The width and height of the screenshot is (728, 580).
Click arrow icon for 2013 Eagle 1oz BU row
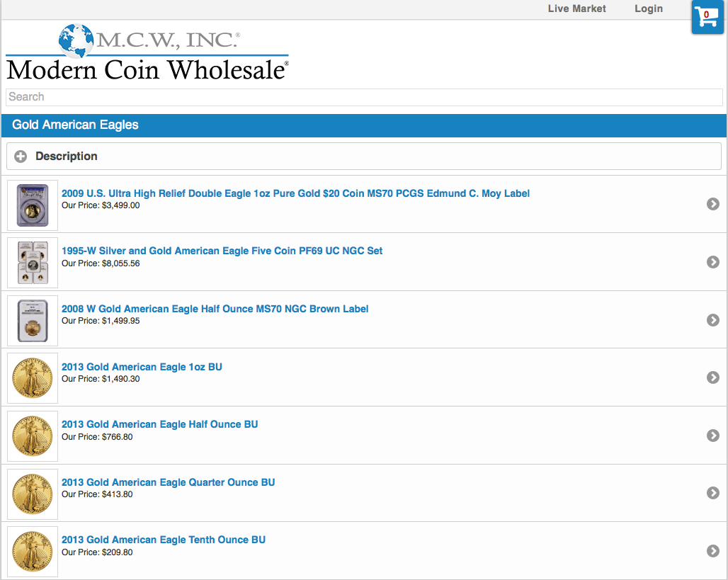point(712,377)
